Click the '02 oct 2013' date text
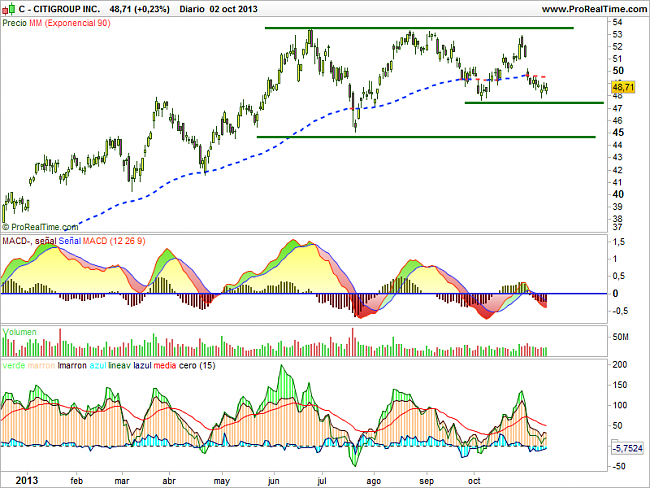 (233, 9)
